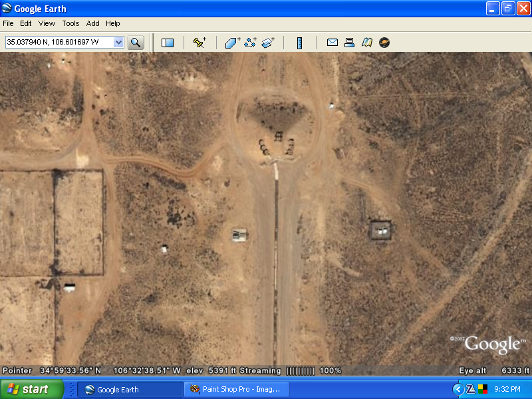This screenshot has height=399, width=532.
Task: Click the elev 5391 ft status text
Action: click(211, 370)
